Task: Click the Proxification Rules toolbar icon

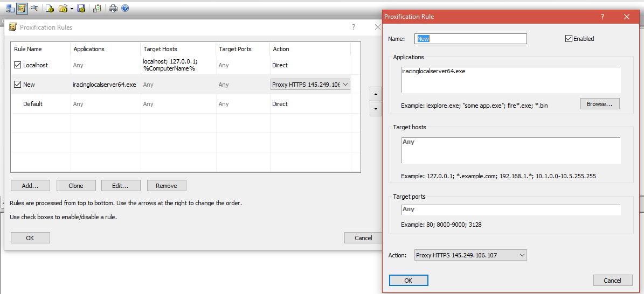Action: point(22,8)
